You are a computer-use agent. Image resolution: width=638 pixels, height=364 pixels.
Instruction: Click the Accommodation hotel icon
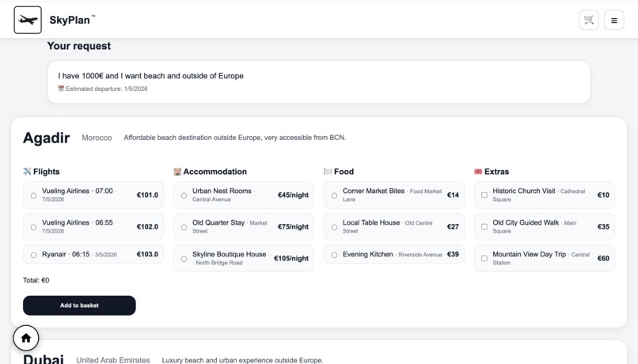177,172
